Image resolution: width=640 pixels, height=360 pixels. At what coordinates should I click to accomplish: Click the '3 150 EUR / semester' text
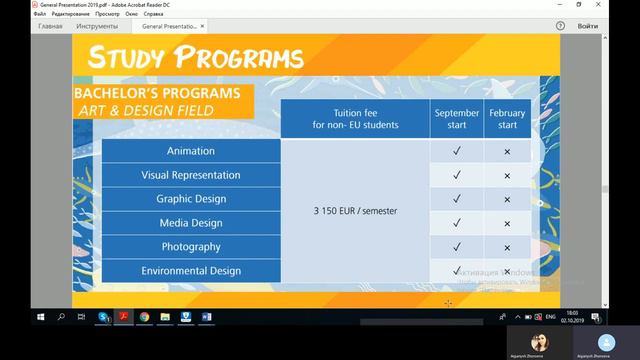pos(355,211)
